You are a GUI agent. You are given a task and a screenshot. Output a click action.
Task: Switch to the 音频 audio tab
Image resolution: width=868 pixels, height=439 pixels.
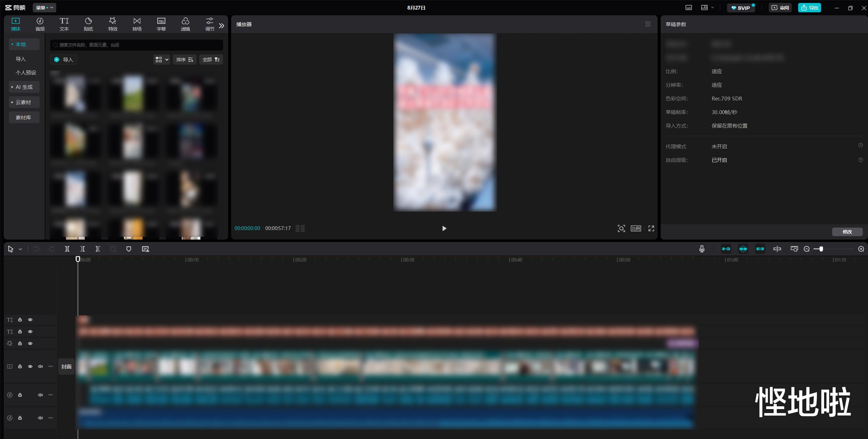coord(40,24)
